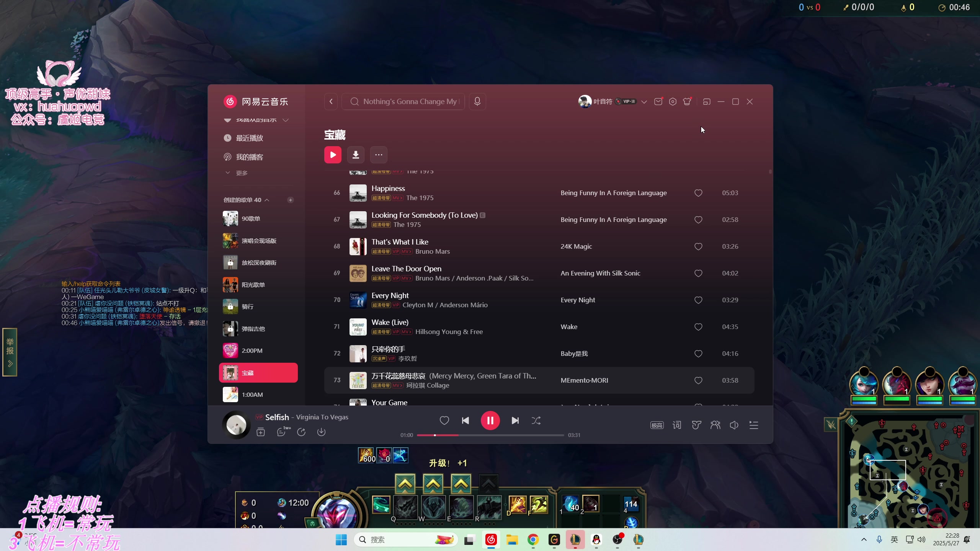Play all songs in 宝藏 playlist
The width and height of the screenshot is (980, 551).
(x=333, y=155)
